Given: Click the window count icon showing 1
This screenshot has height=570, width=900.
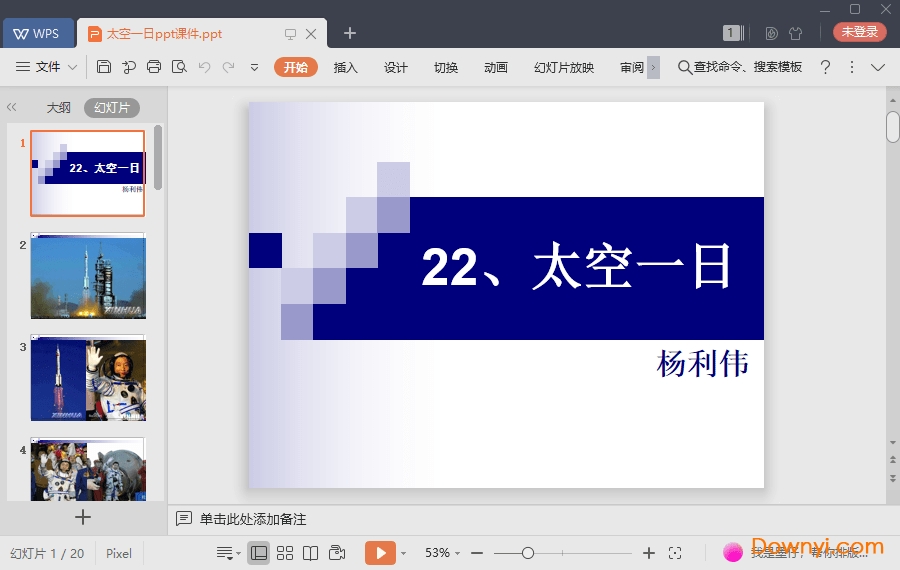Looking at the screenshot, I should click(x=733, y=33).
